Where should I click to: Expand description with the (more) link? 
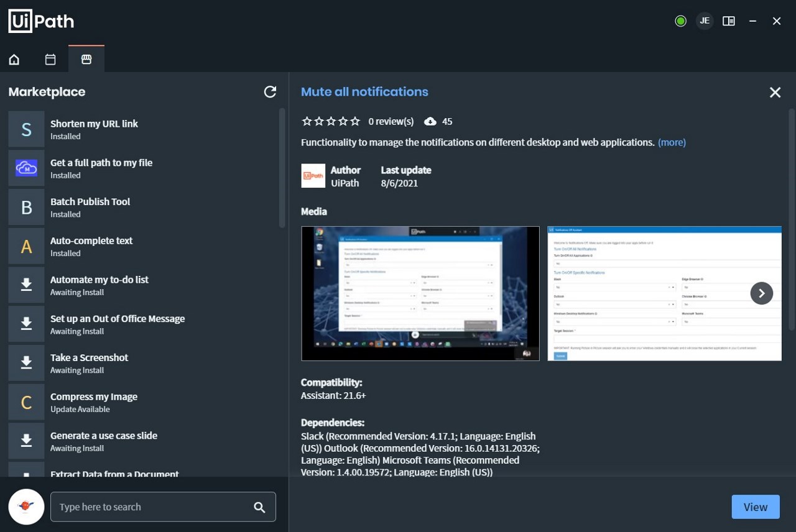click(672, 142)
